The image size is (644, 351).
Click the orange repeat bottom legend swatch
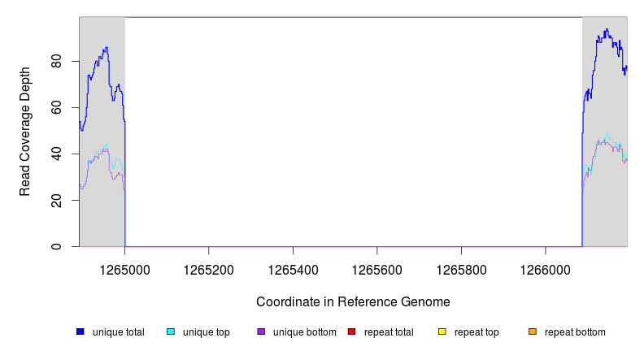[x=533, y=332]
